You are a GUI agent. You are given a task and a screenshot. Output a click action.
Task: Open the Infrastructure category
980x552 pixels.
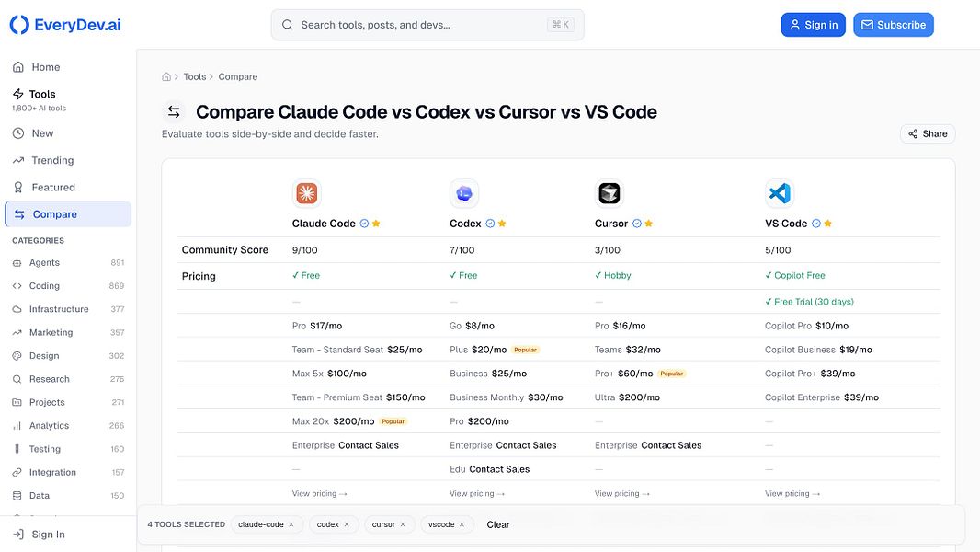(x=68, y=309)
